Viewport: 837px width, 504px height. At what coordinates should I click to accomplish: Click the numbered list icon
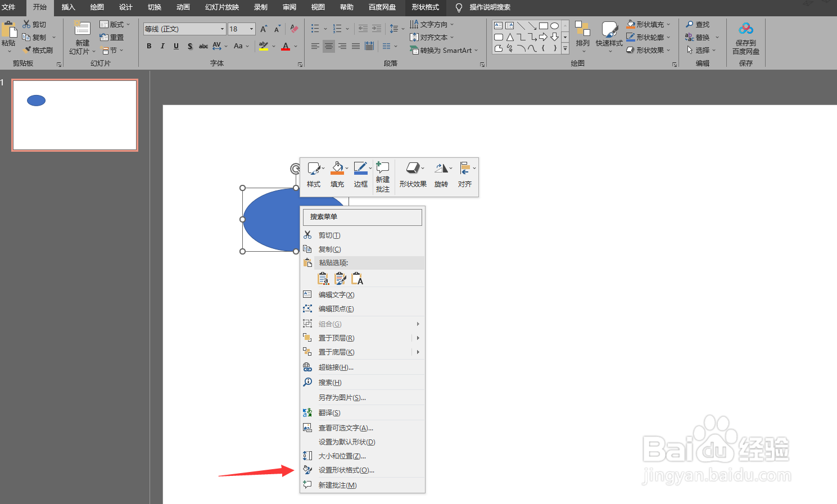coord(337,29)
